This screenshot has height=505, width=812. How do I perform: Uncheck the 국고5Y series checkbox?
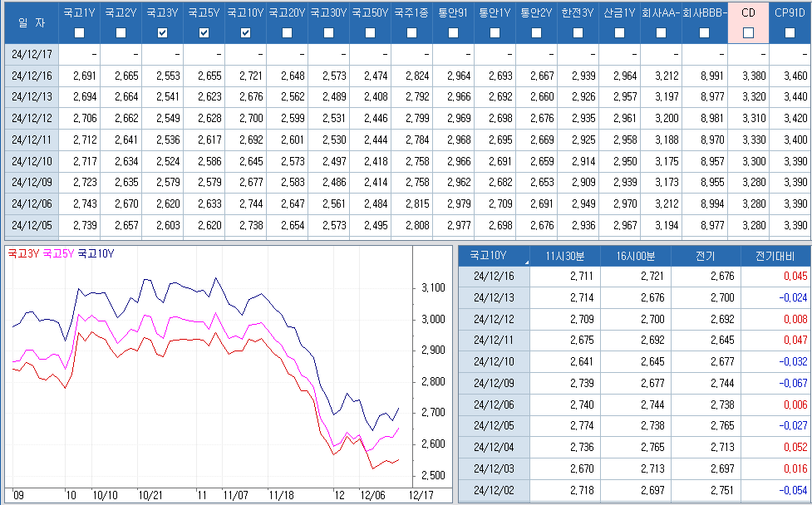click(204, 33)
